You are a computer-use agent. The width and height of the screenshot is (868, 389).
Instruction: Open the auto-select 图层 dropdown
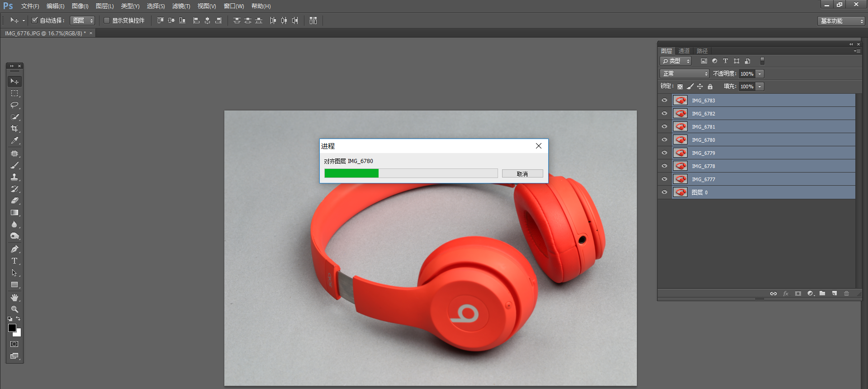point(82,20)
